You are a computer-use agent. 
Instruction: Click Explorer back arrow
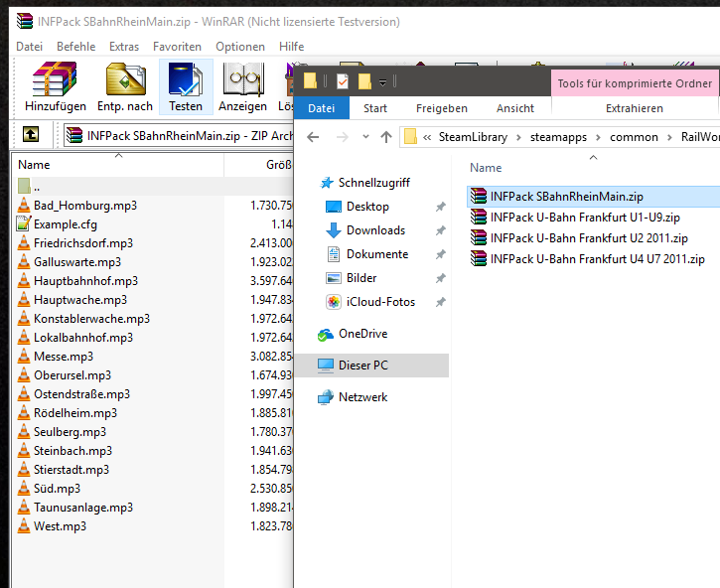tap(313, 137)
